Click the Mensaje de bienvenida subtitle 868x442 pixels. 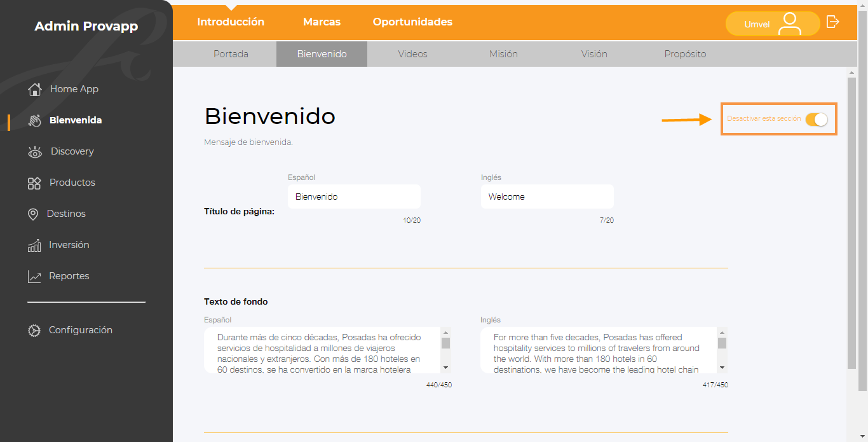(x=248, y=142)
